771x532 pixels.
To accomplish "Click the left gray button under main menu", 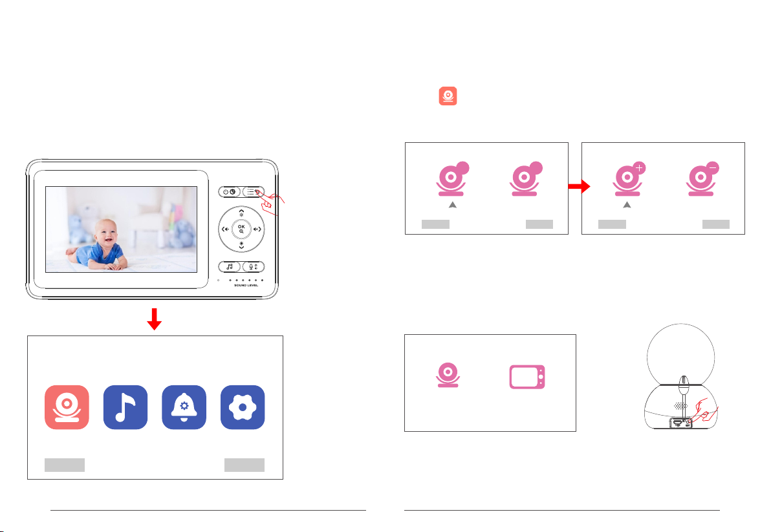I will pos(65,465).
